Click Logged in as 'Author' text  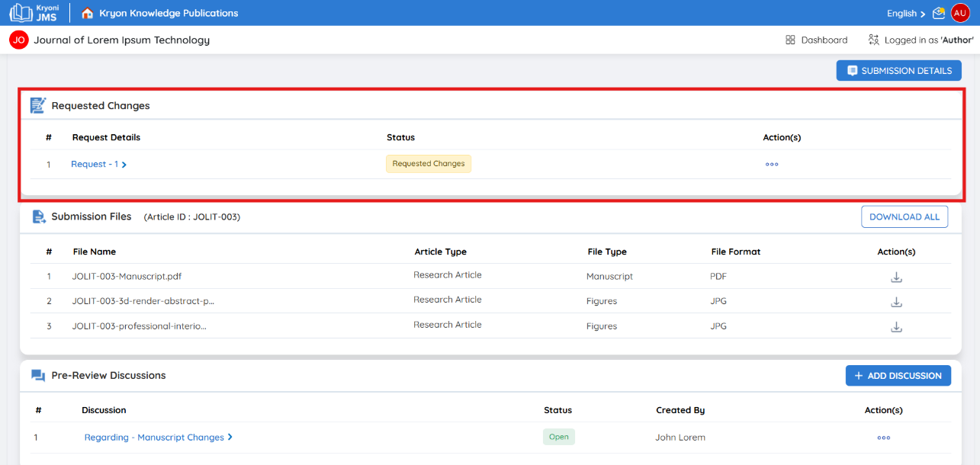[929, 40]
